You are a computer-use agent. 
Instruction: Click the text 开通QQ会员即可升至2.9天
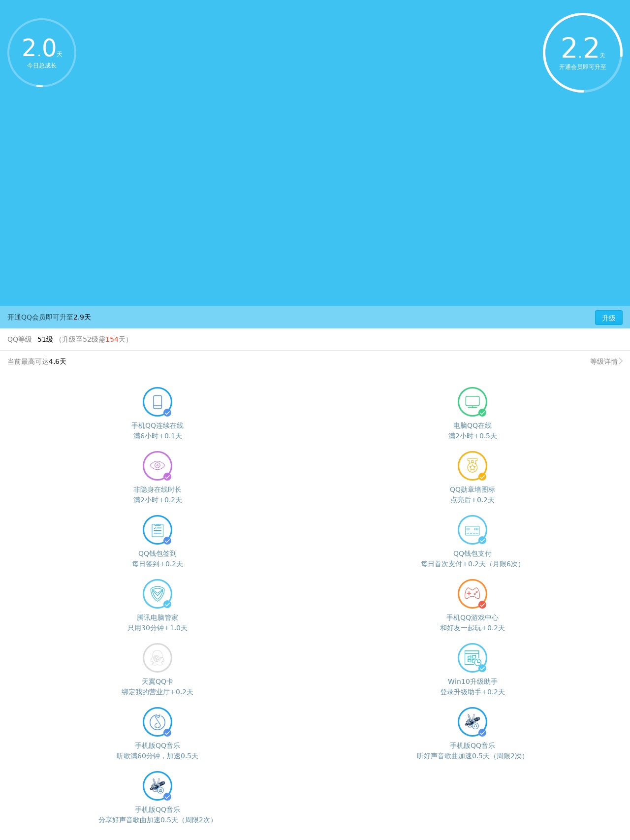tap(49, 317)
